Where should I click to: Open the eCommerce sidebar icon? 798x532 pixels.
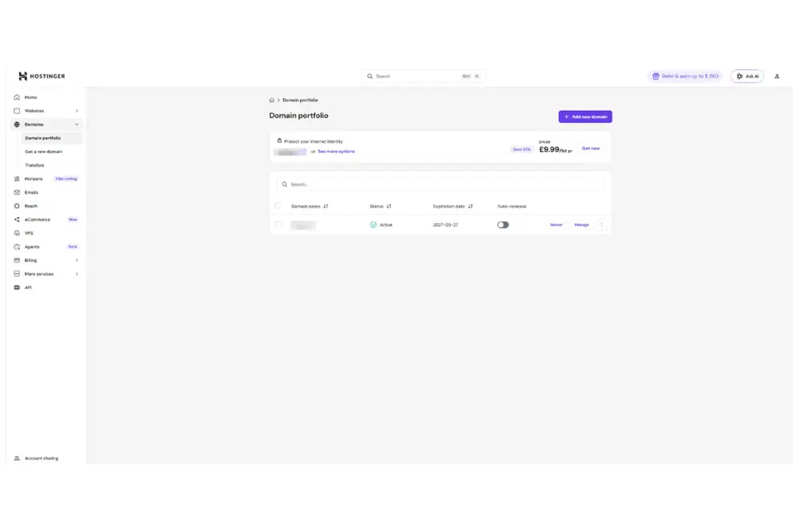(x=17, y=219)
